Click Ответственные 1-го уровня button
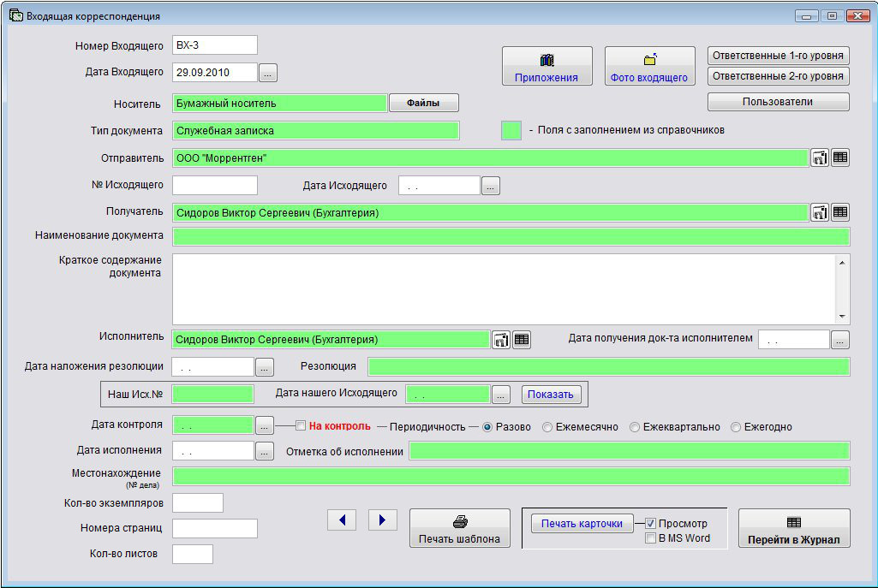Viewport: 878px width, 588px height. [x=778, y=56]
